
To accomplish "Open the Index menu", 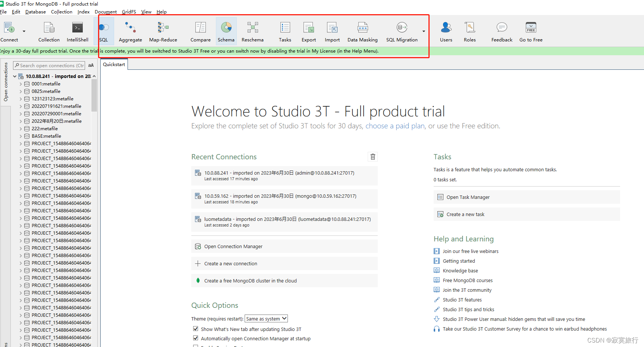I will click(84, 12).
